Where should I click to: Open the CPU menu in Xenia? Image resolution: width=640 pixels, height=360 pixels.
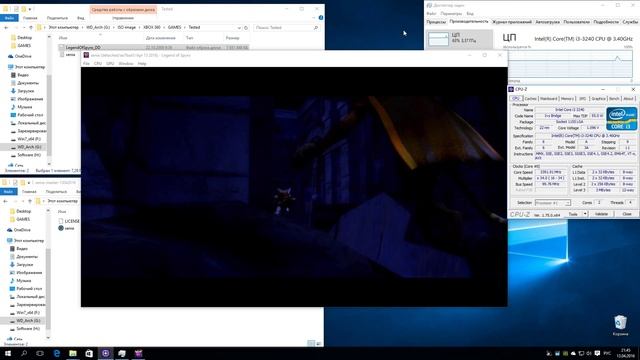tap(98, 64)
